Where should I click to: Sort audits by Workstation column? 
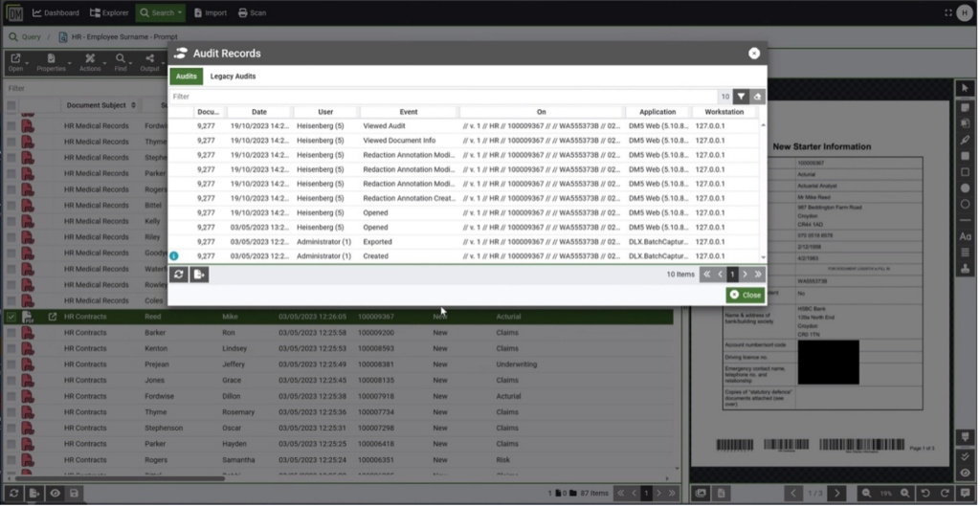tap(724, 112)
